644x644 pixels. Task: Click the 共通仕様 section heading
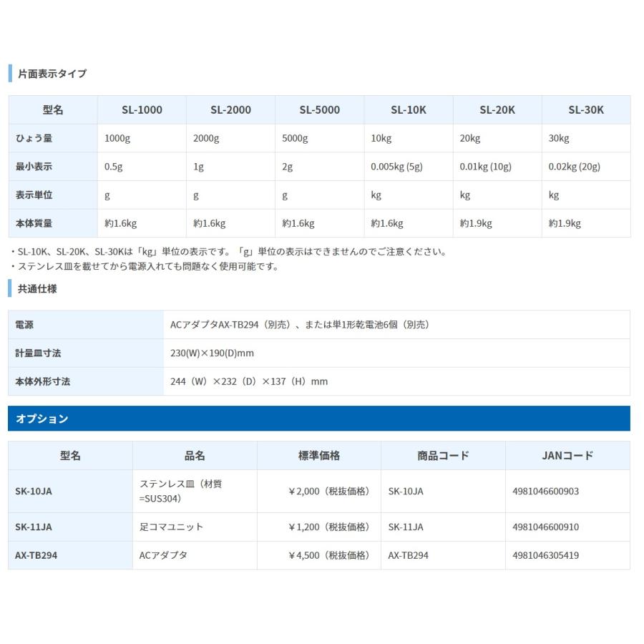[37, 289]
